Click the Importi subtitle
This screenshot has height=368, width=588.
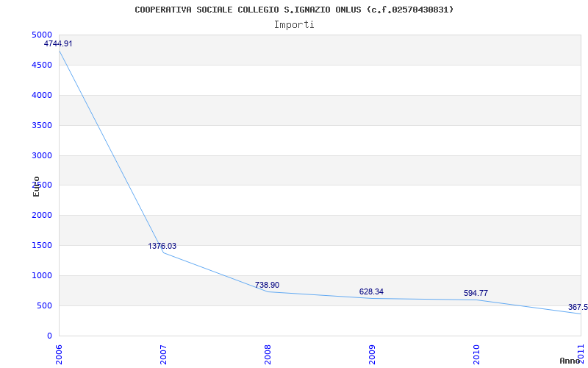point(294,25)
